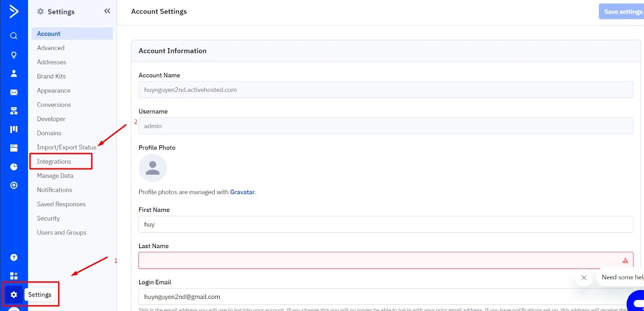Screen dimensions: 644x311
Task: Open Advanced settings
Action: coord(51,48)
